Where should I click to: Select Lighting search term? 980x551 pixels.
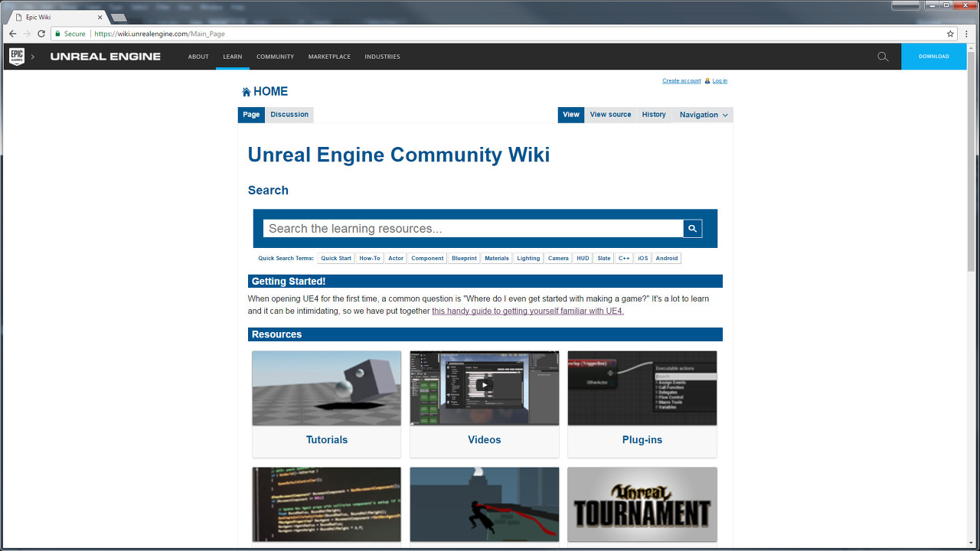tap(528, 258)
